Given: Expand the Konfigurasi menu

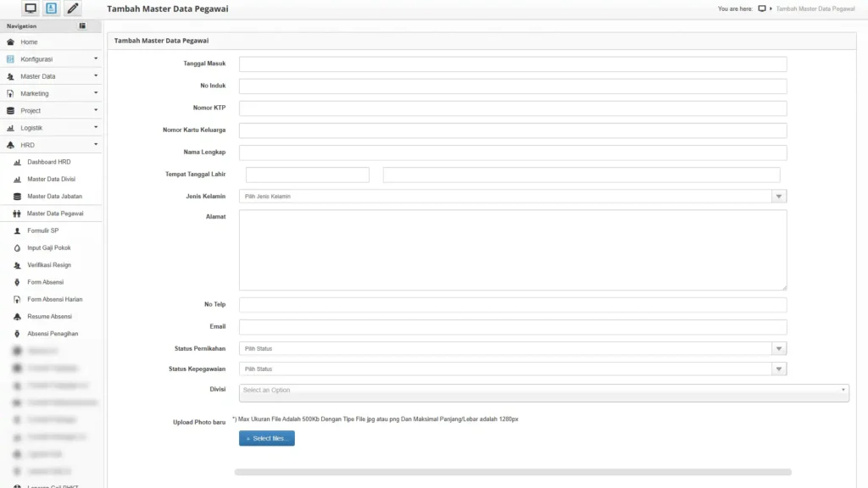Looking at the screenshot, I should pos(51,59).
